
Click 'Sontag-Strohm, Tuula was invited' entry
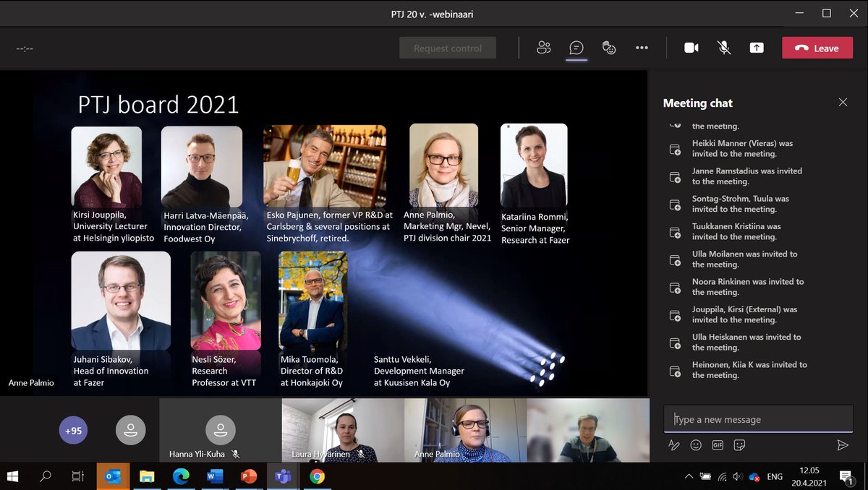(x=741, y=204)
